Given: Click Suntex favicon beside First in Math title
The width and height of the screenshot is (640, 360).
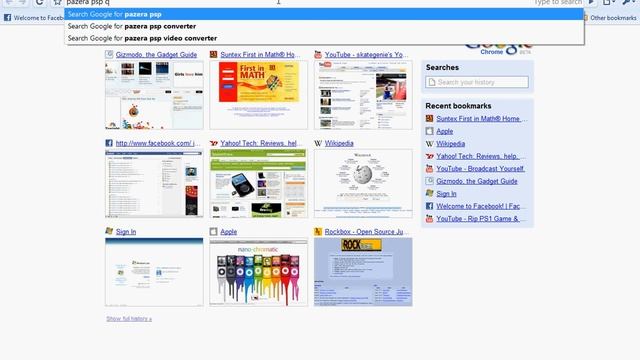Looking at the screenshot, I should click(213, 54).
